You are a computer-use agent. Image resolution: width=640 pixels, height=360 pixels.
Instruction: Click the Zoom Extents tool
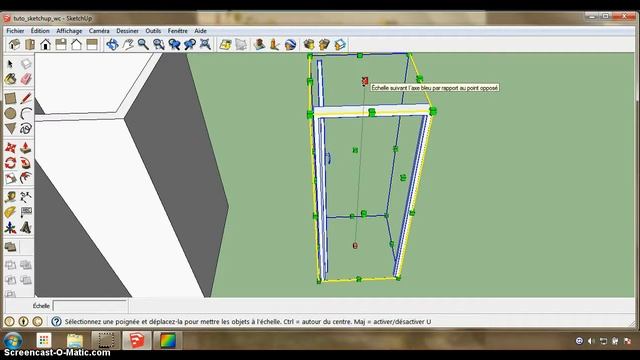point(205,44)
